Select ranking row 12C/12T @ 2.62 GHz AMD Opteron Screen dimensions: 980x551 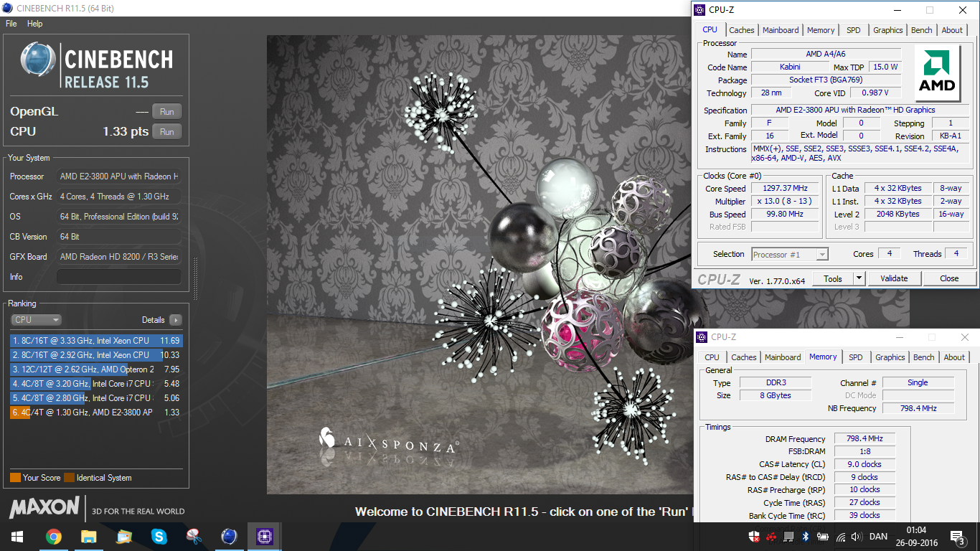96,369
